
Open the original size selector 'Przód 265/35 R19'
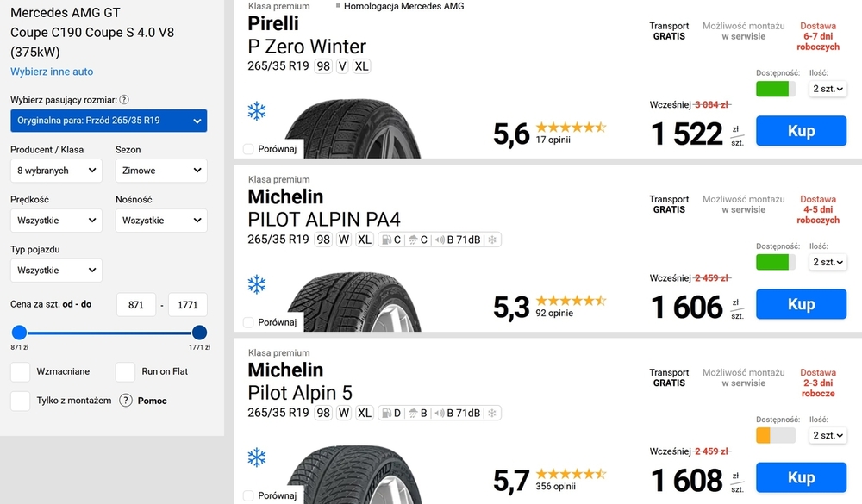[109, 121]
